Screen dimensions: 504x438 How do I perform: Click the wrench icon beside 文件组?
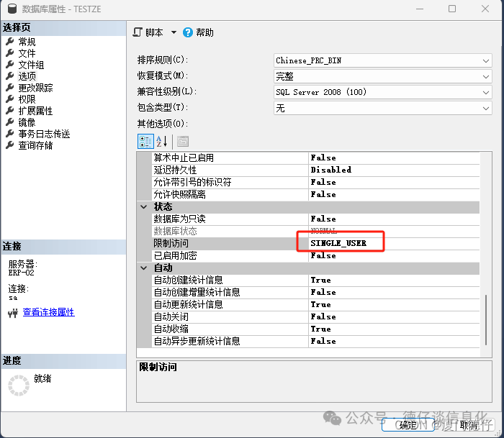(10, 64)
